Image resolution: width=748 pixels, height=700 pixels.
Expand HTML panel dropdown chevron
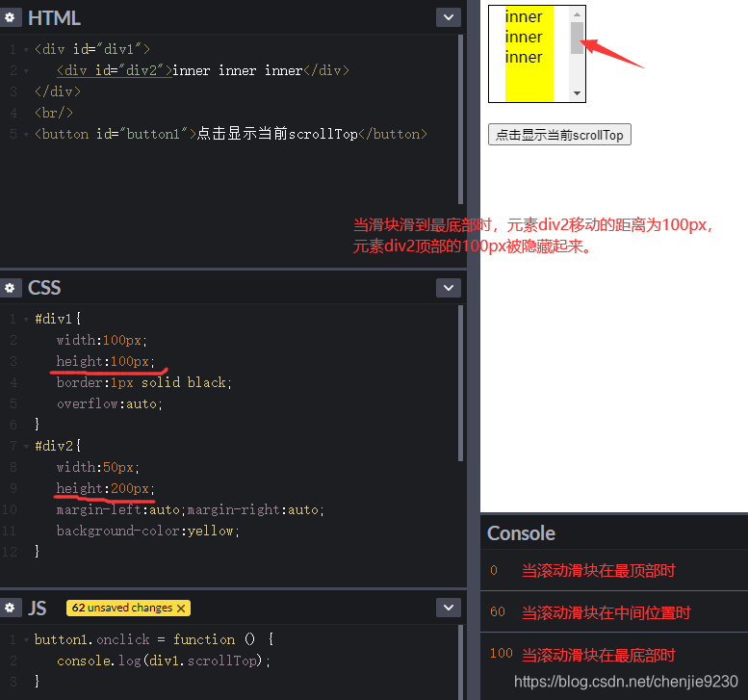click(449, 17)
